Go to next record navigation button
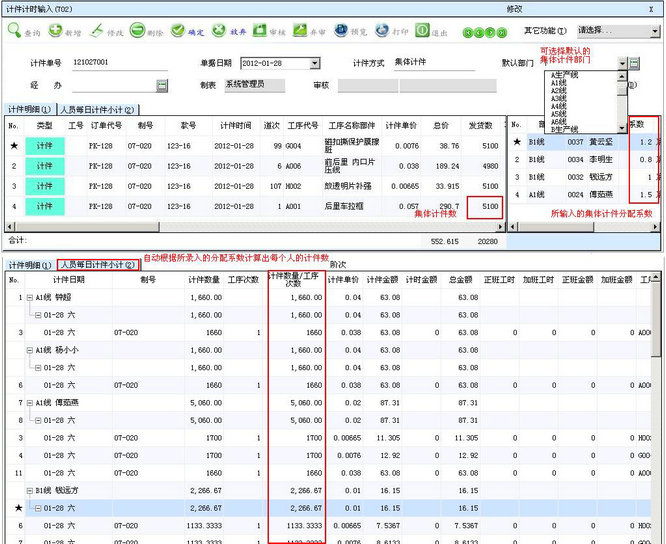This screenshot has width=666, height=544. [x=490, y=32]
